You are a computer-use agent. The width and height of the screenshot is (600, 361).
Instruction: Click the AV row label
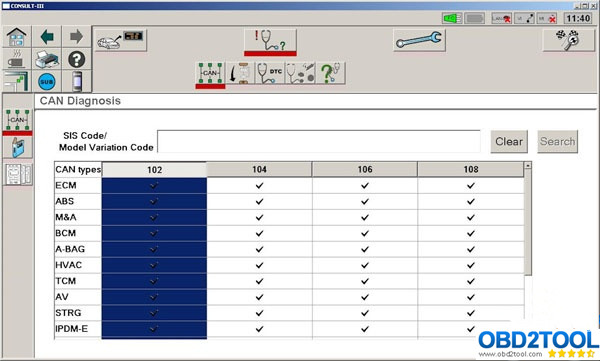pos(62,297)
